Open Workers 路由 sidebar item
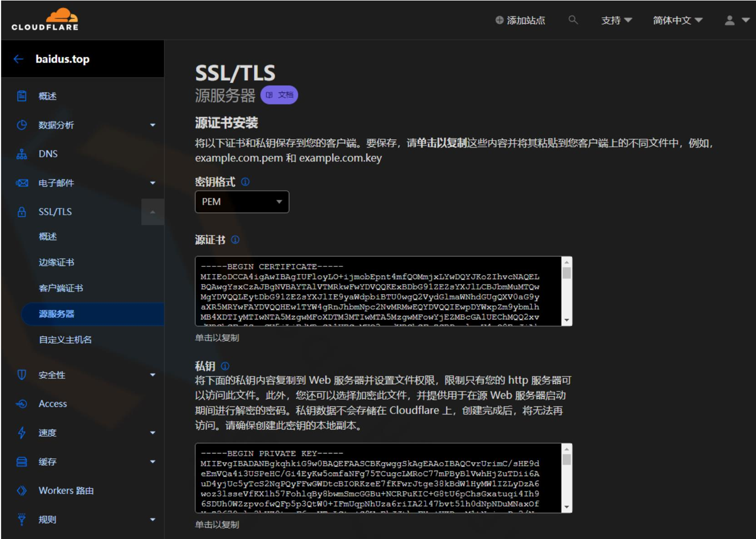Image resolution: width=756 pixels, height=539 pixels. tap(66, 490)
